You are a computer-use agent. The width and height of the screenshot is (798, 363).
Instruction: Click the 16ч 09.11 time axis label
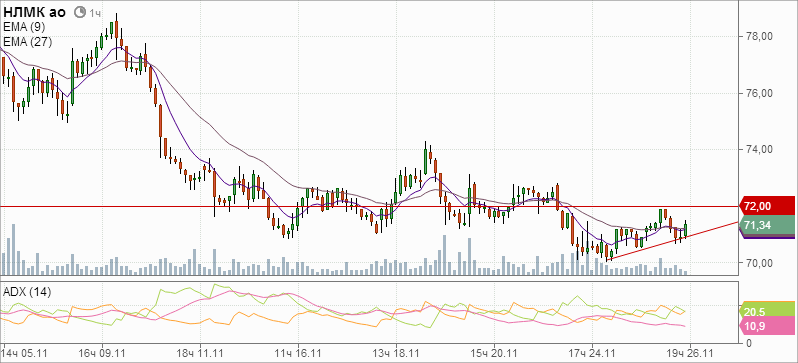[103, 352]
